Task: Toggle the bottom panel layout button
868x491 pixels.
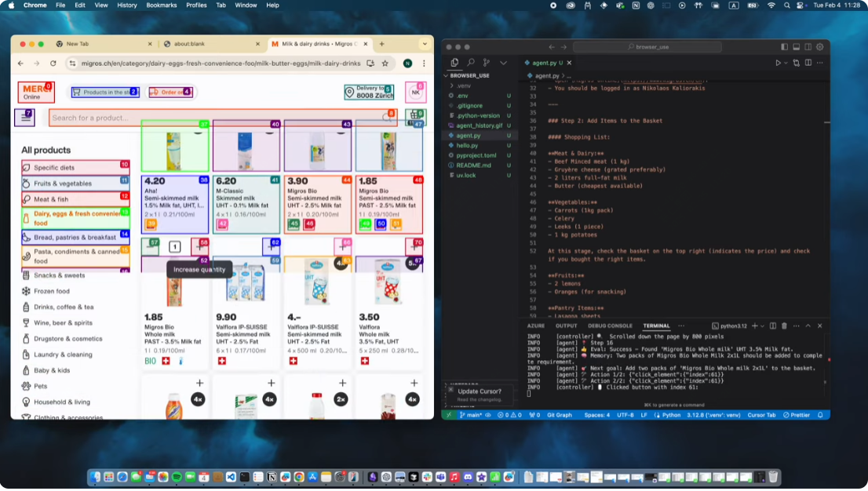Action: (796, 47)
